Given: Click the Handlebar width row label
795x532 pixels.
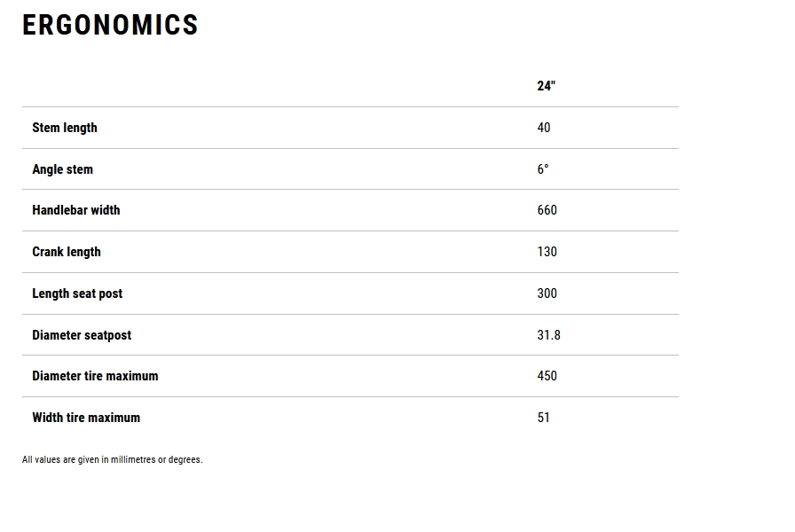Looking at the screenshot, I should coord(76,210).
